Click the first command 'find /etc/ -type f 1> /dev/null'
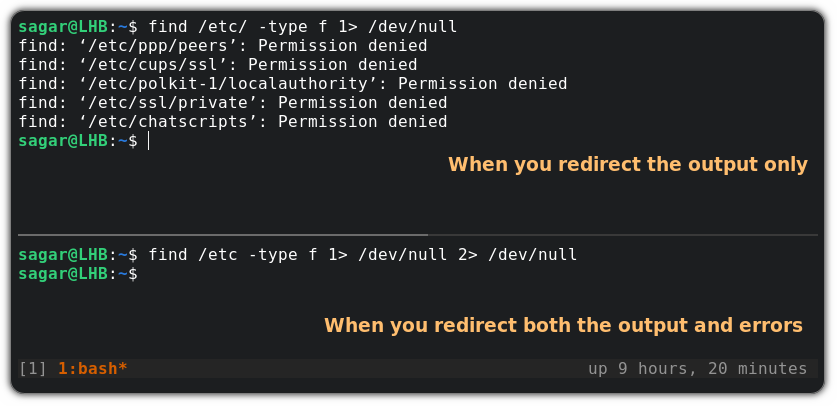The width and height of the screenshot is (837, 406). 303,27
